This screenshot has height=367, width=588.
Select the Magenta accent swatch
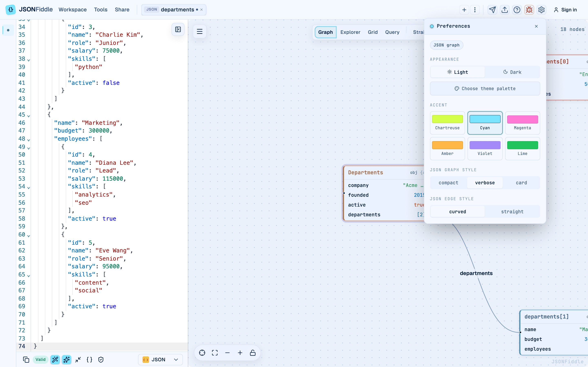coord(522,123)
